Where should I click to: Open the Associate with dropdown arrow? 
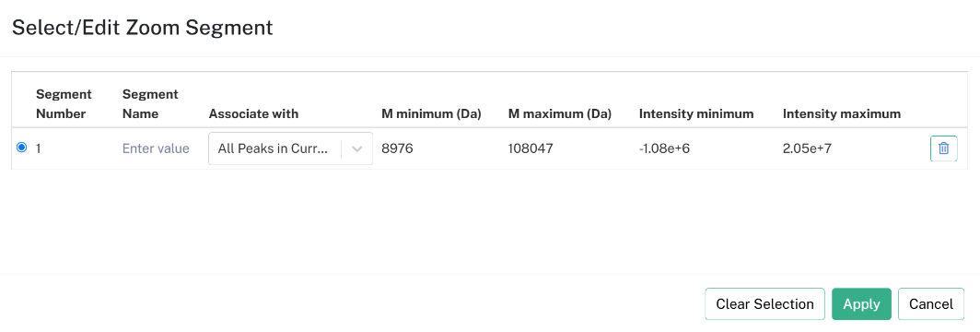pos(357,148)
